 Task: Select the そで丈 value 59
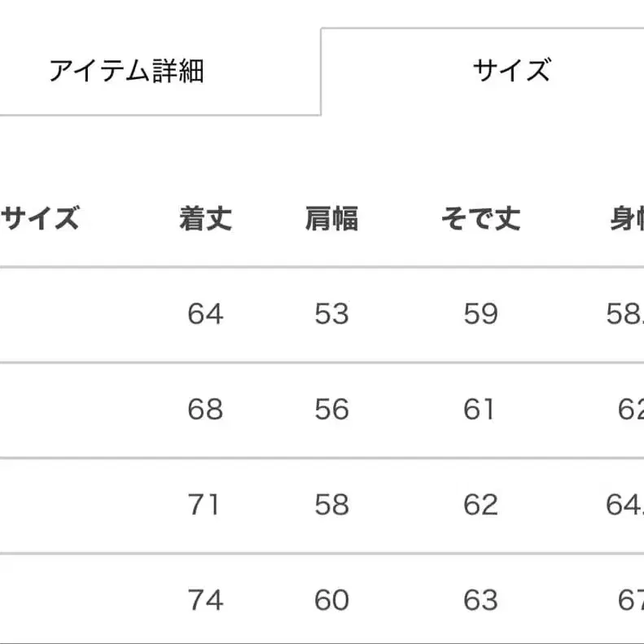point(480,314)
